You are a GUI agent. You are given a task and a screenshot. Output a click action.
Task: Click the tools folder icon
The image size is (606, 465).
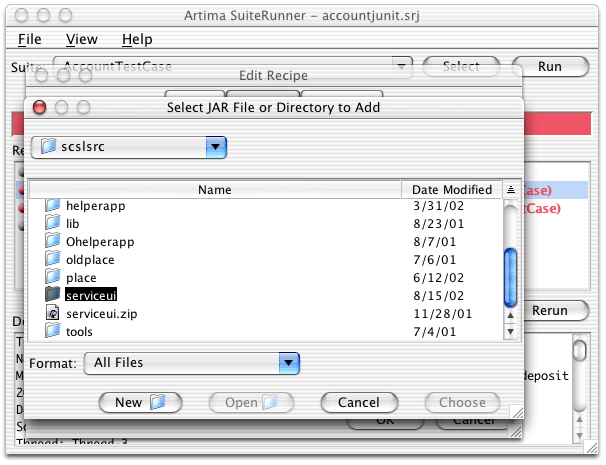tap(53, 331)
